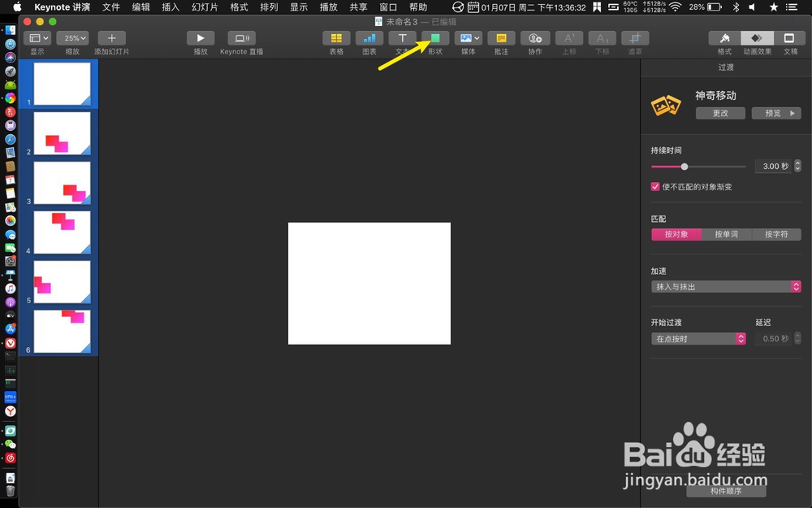Open the 排列 menu
Viewport: 812px width, 508px height.
click(269, 7)
